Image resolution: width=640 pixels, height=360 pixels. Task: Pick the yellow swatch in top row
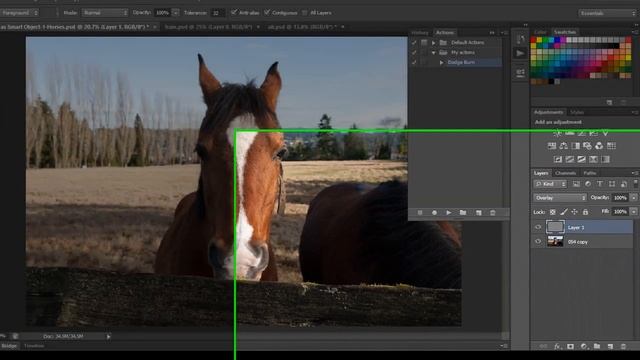539,40
